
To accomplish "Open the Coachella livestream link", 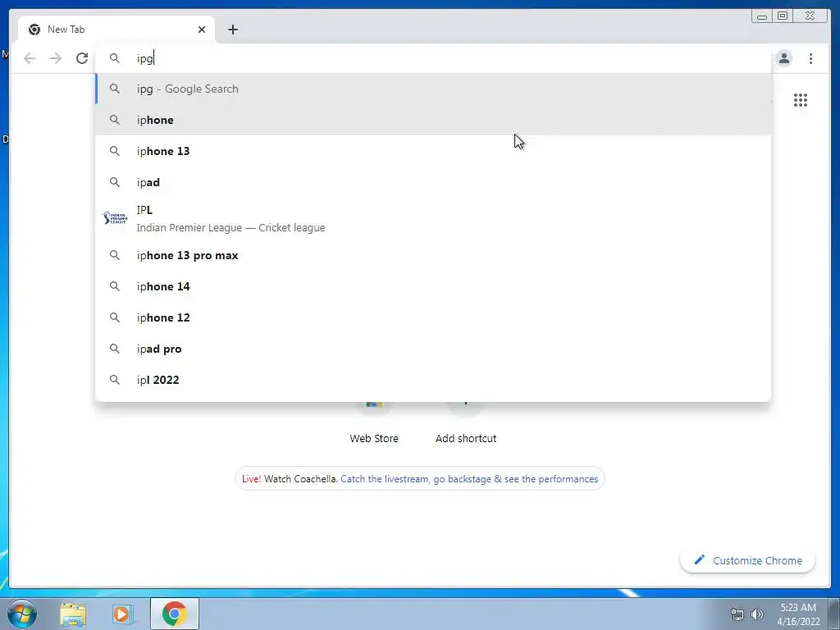I will click(469, 479).
